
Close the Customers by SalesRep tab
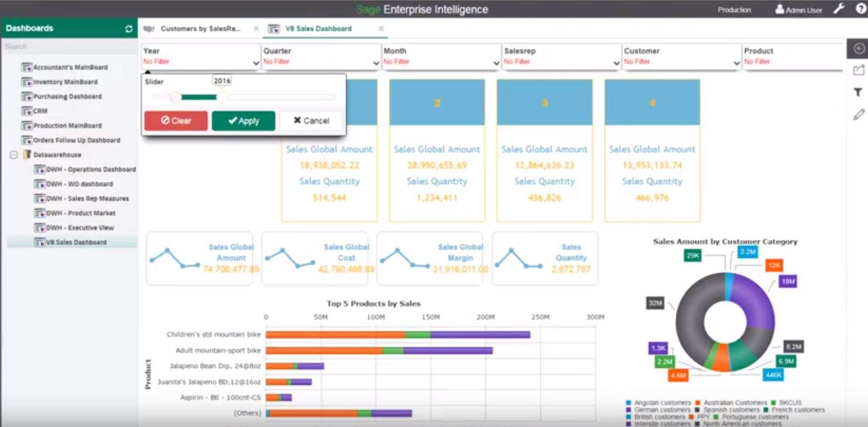tap(256, 29)
